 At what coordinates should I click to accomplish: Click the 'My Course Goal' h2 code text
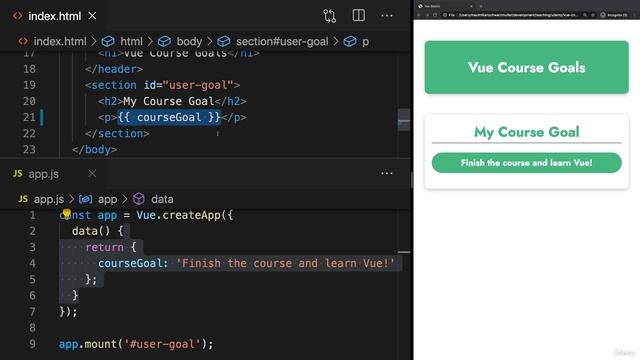169,101
